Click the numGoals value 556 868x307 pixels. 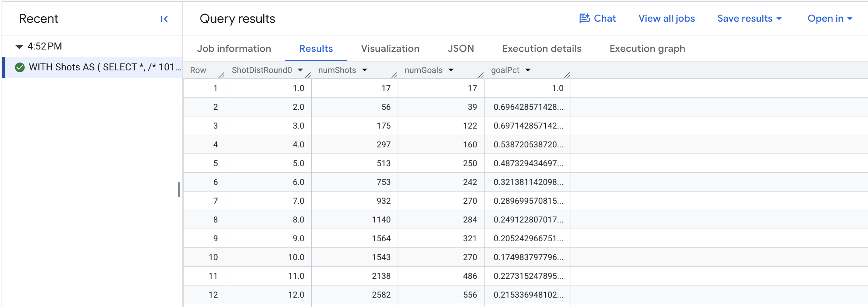[470, 295]
